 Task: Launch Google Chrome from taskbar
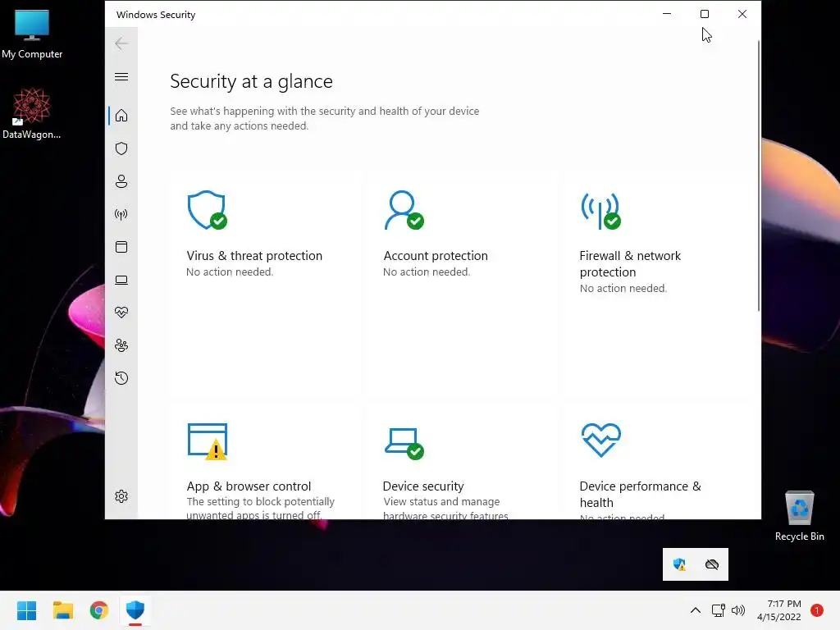99,610
